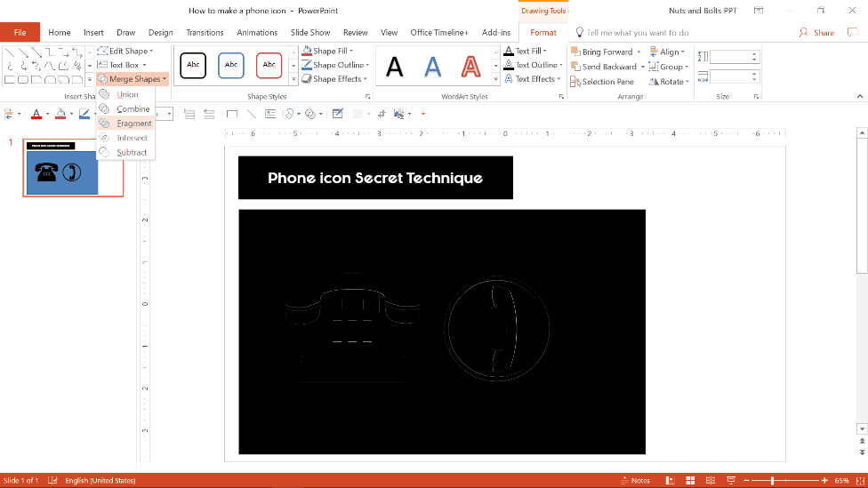Image resolution: width=868 pixels, height=488 pixels.
Task: Click the Send Backward button
Action: tap(603, 67)
